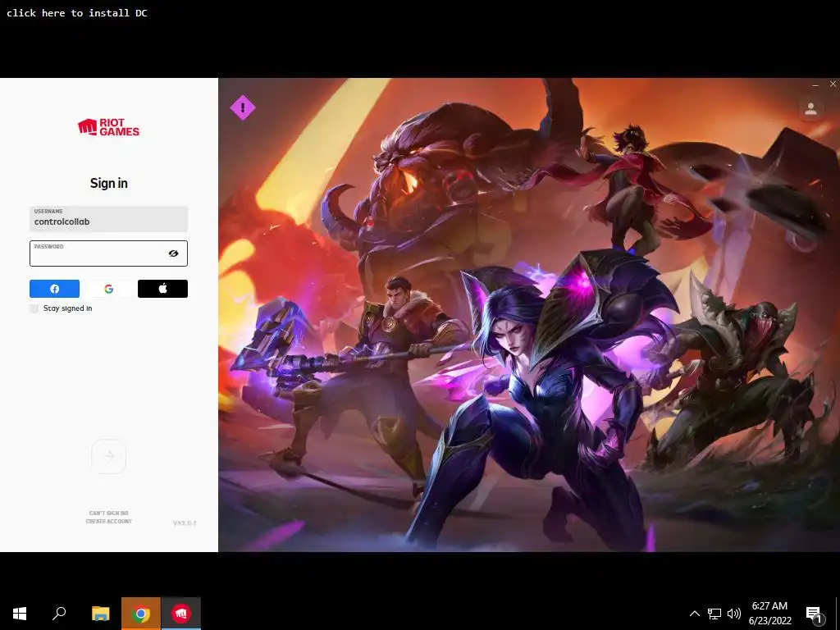Screen dimensions: 840x630
Task: Sign in with Facebook button
Action: 54,289
